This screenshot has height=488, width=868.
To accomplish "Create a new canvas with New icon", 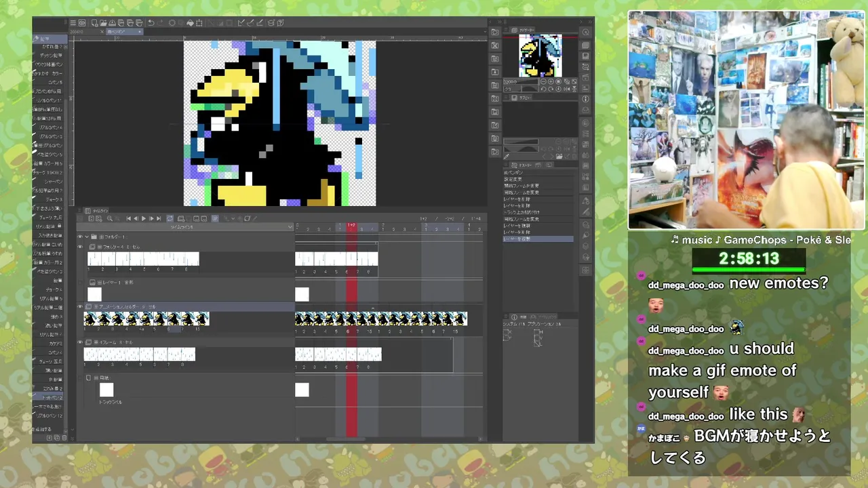I will pyautogui.click(x=95, y=23).
